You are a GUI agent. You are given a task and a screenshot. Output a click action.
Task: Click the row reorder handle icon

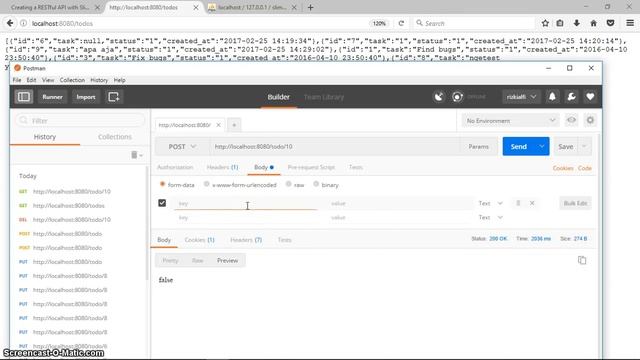518,203
